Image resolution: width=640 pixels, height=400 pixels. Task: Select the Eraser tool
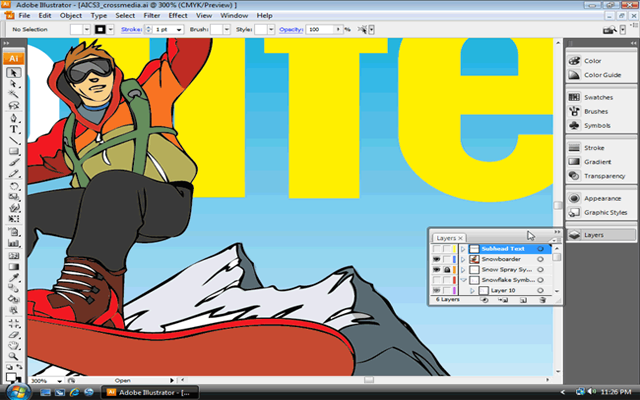tap(13, 335)
